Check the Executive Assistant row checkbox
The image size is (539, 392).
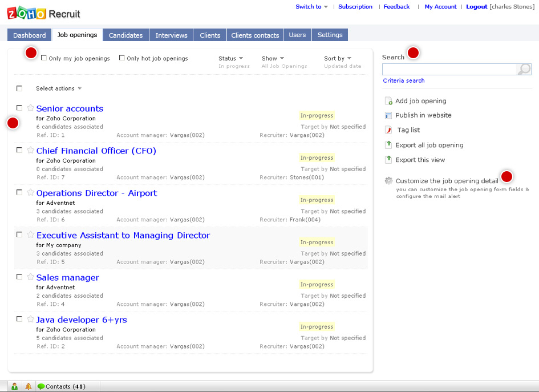pos(19,235)
